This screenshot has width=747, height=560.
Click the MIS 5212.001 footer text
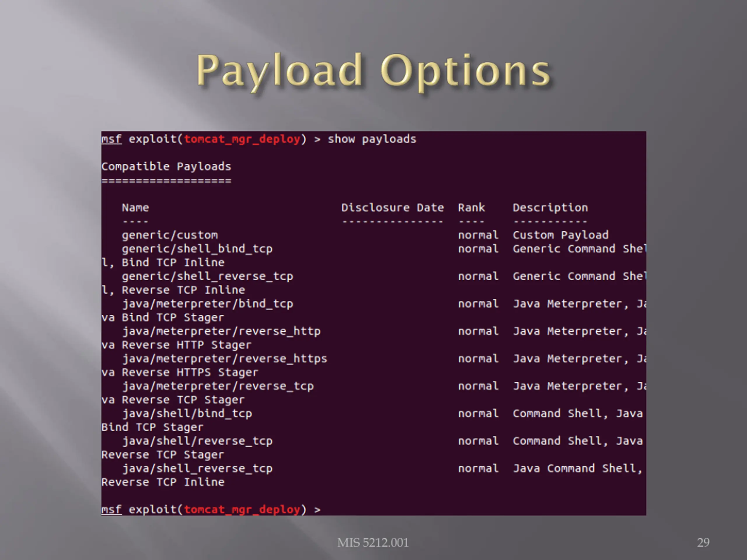pyautogui.click(x=373, y=542)
